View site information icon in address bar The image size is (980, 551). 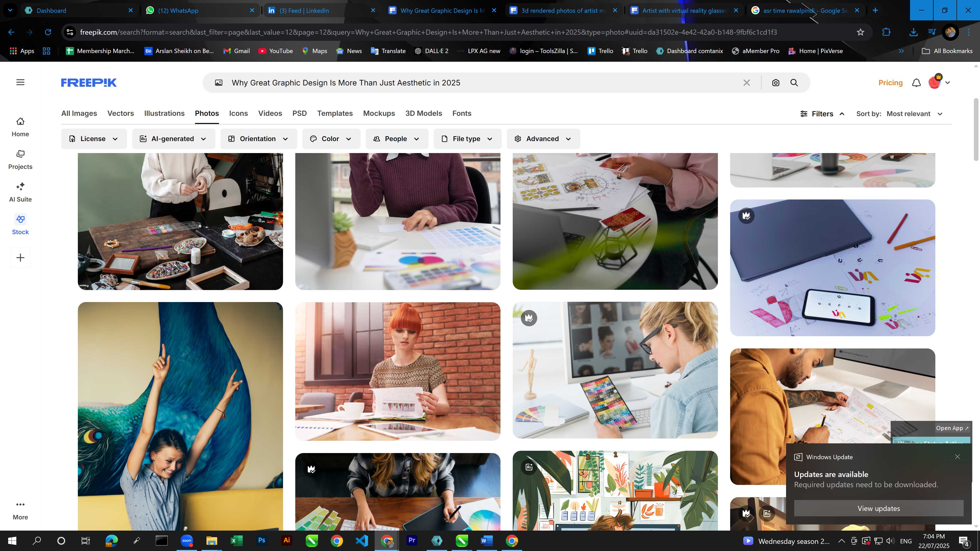click(70, 32)
